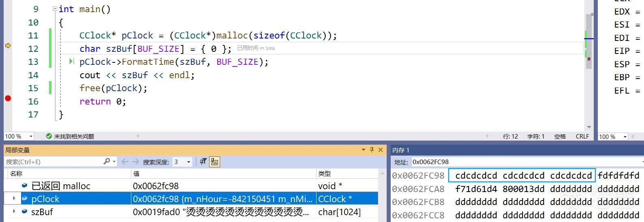Close the Locals panel

pyautogui.click(x=381, y=150)
